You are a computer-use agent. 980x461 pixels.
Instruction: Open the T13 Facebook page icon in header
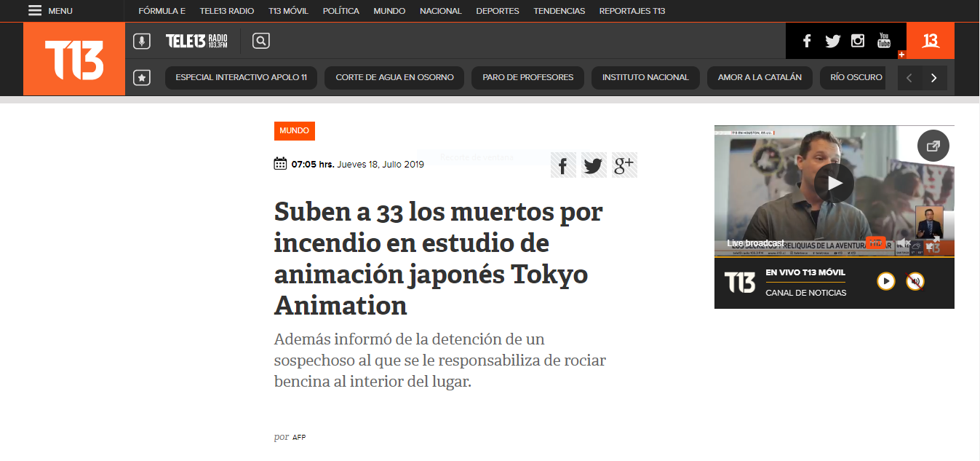click(x=807, y=42)
